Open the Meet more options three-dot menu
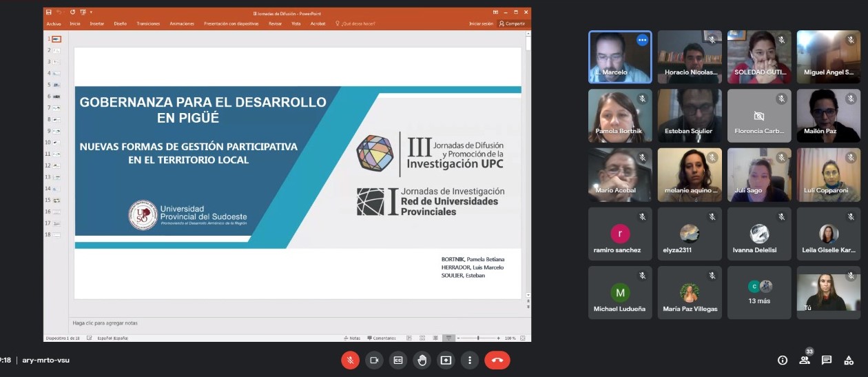This screenshot has width=868, height=377. pyautogui.click(x=470, y=360)
